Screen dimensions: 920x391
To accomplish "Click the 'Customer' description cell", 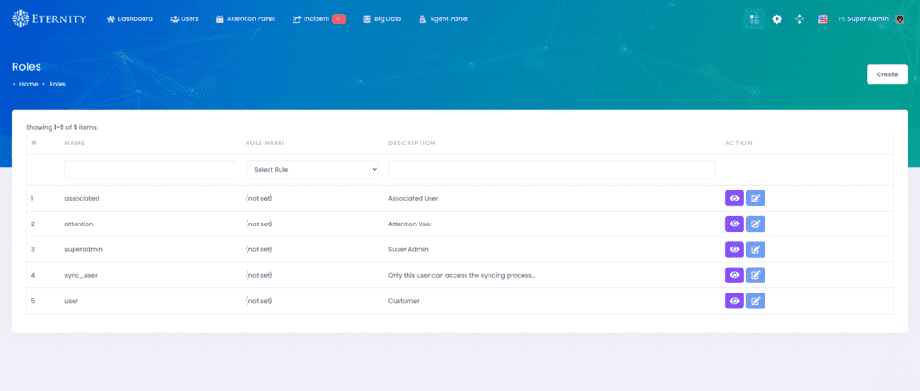I will 404,301.
